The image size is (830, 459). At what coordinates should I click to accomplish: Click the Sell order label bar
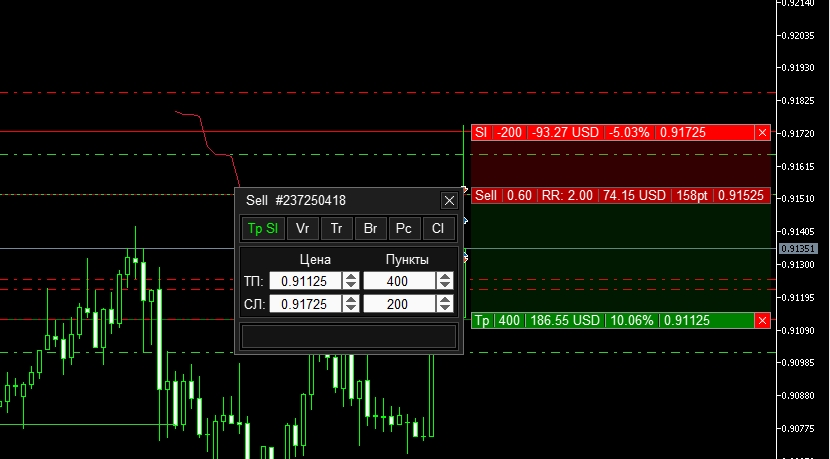[620, 195]
